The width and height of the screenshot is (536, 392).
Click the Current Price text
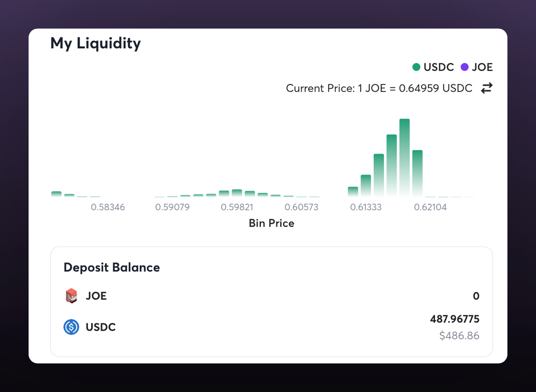pos(379,88)
